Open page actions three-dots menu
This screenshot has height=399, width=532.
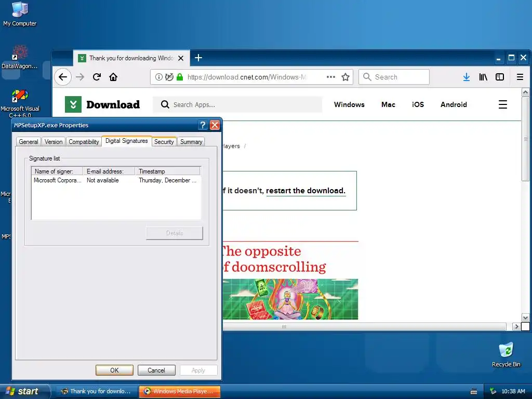(x=331, y=77)
